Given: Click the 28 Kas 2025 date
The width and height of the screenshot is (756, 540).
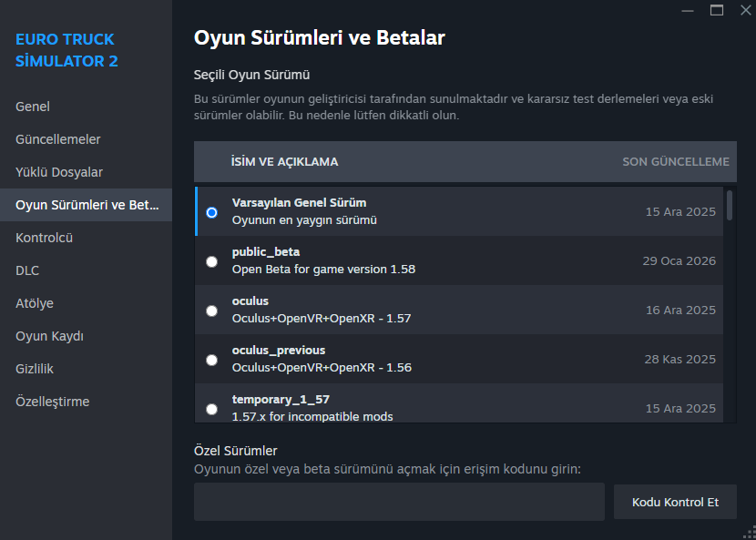Looking at the screenshot, I should tap(679, 359).
